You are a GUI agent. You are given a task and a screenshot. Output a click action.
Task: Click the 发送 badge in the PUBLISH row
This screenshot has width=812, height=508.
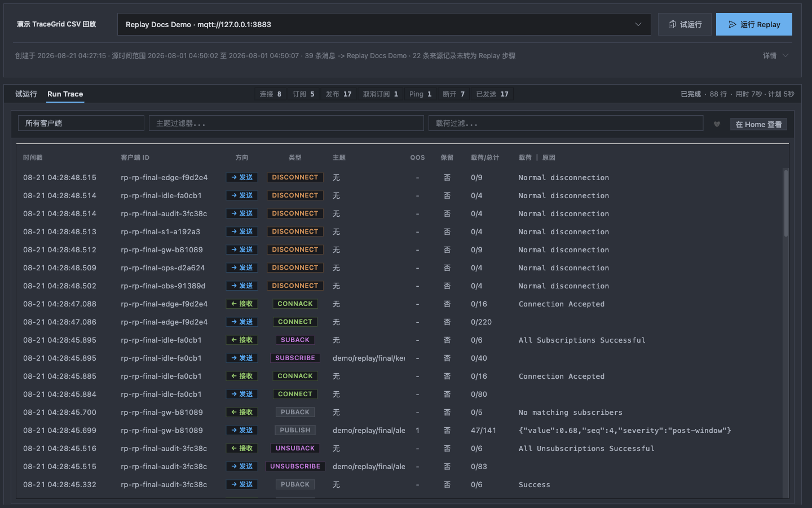pyautogui.click(x=242, y=430)
